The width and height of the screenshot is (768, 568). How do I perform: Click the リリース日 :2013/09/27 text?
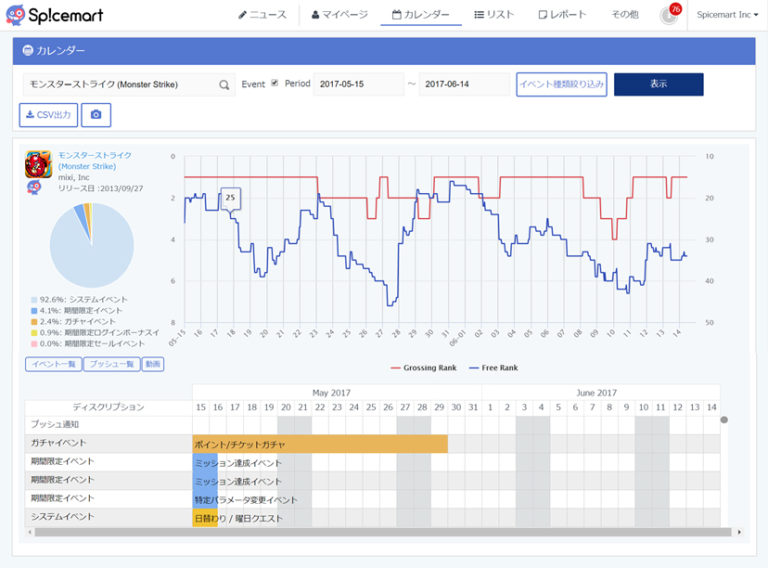[x=100, y=189]
